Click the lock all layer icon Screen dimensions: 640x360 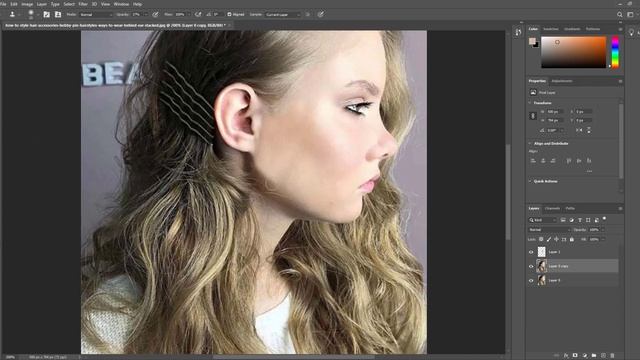[571, 239]
